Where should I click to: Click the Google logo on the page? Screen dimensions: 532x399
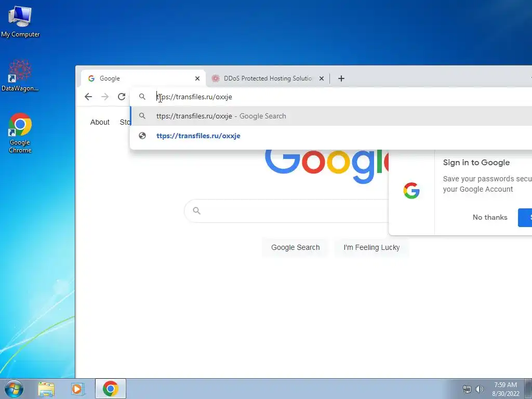[326, 166]
